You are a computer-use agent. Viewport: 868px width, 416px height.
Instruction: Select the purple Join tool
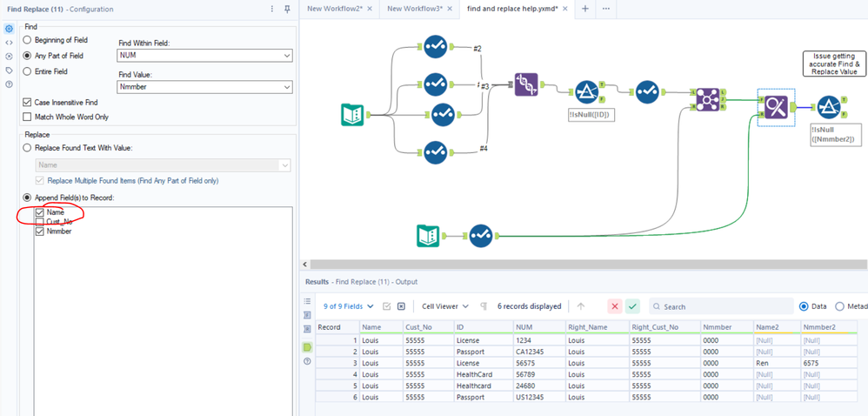[708, 100]
